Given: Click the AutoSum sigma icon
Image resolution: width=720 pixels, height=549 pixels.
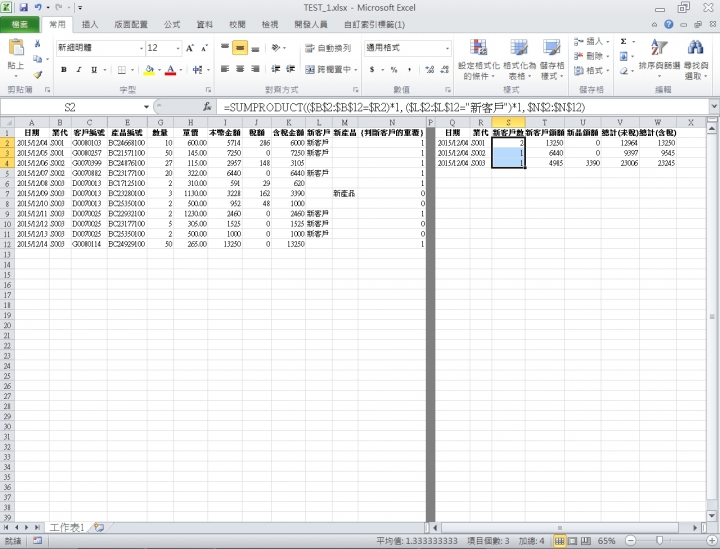Looking at the screenshot, I should click(x=624, y=42).
